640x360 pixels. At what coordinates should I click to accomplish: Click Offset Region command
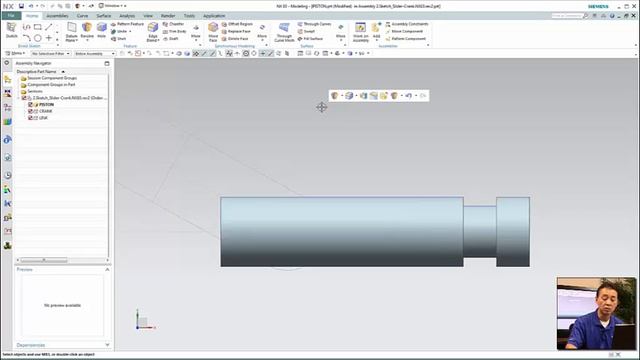[x=237, y=24]
